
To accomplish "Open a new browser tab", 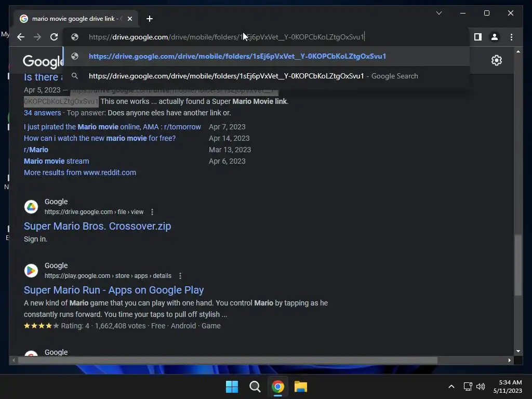I will point(150,19).
